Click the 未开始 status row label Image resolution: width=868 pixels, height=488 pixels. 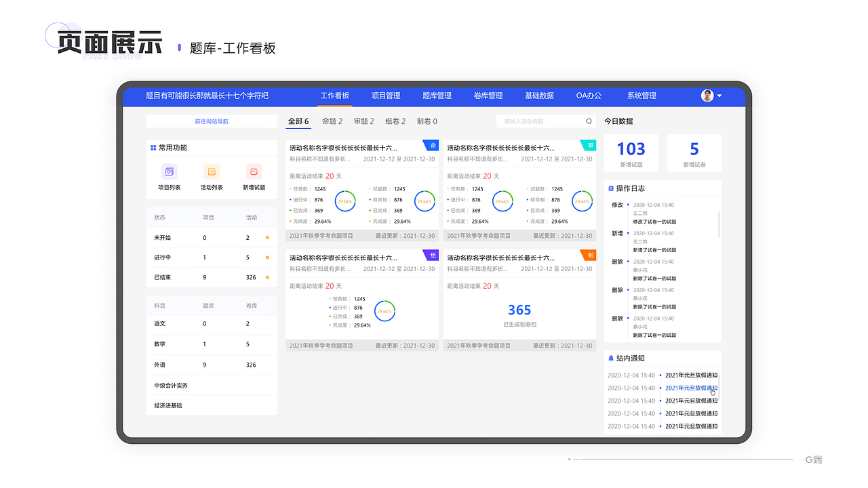click(162, 238)
